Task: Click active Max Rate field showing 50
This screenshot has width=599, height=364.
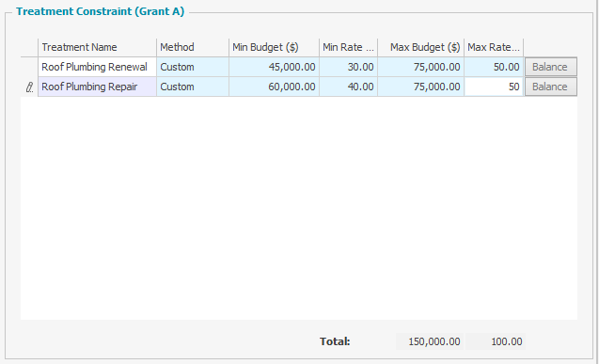Action: click(494, 87)
